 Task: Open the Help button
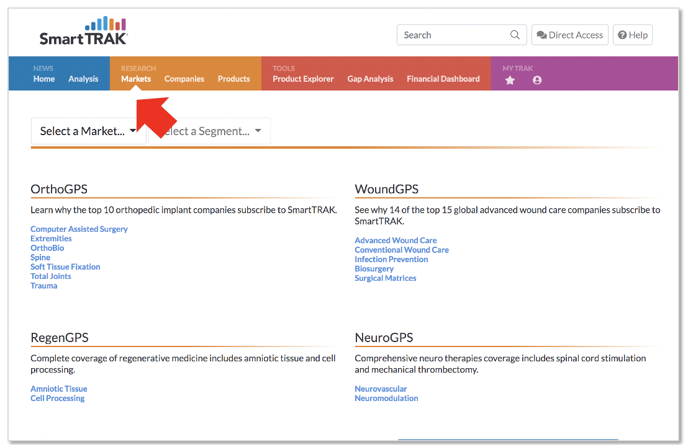coord(632,35)
